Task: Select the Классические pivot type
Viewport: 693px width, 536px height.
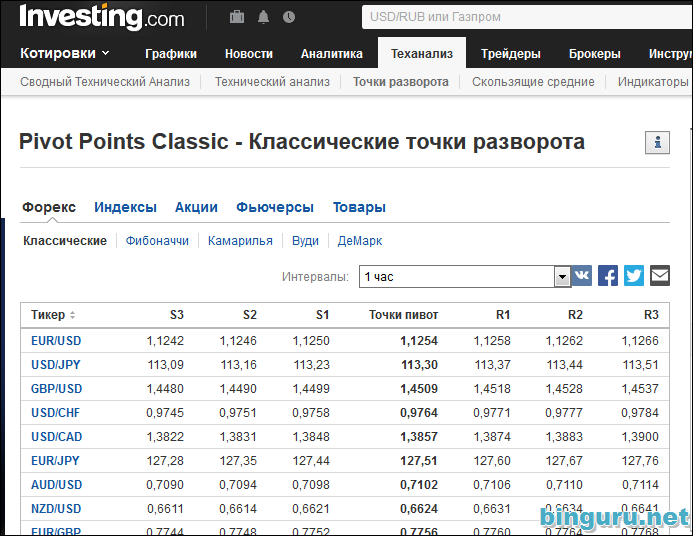Action: click(x=65, y=241)
